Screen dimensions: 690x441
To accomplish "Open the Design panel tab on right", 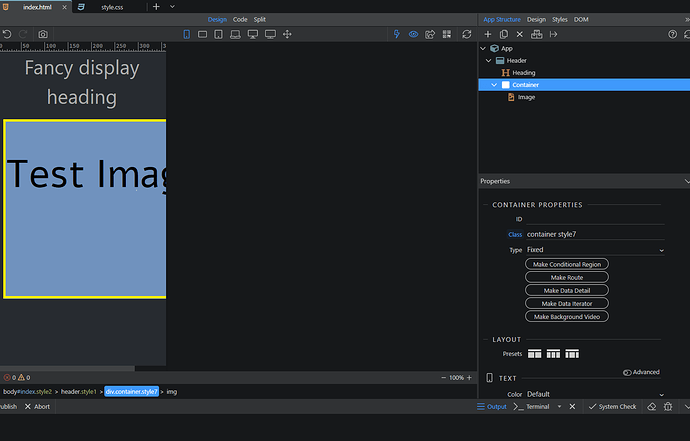I will 536,19.
